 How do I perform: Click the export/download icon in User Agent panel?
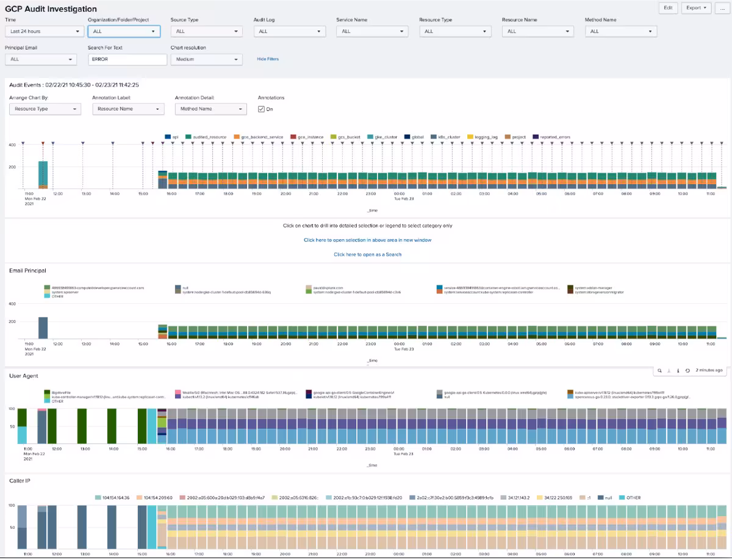(x=669, y=370)
